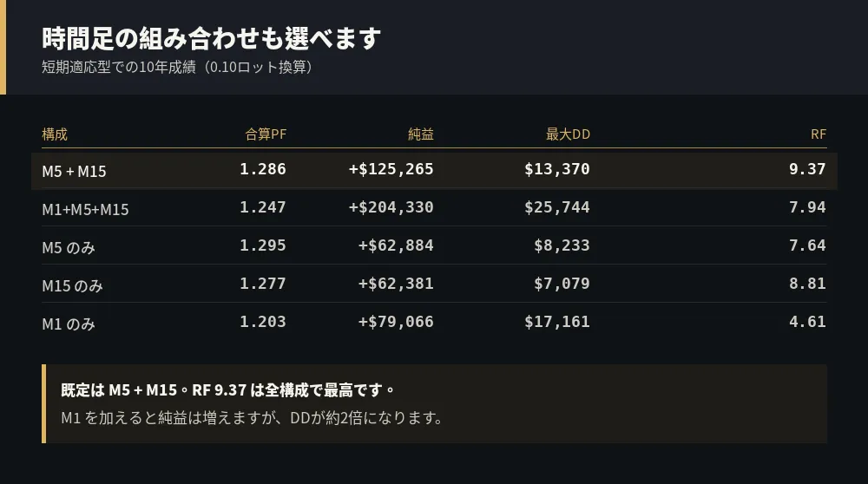The width and height of the screenshot is (868, 484).
Task: Click the 9.37 RF value
Action: 807,169
